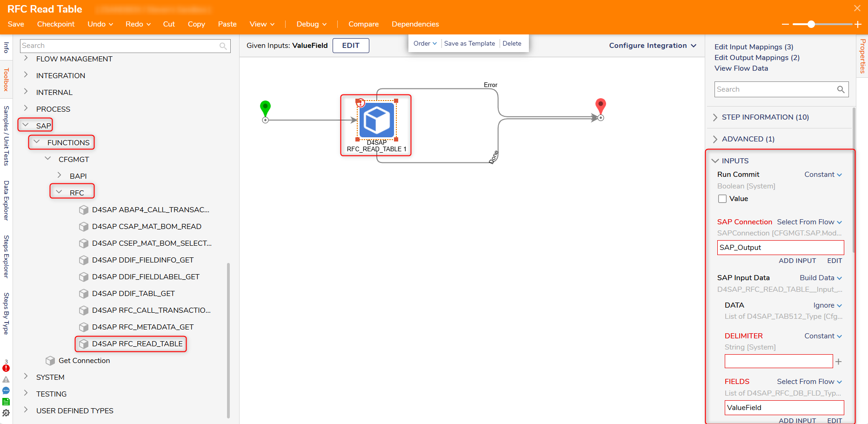Open Edit Output Mappings (2) link
868x424 pixels.
[x=757, y=58]
